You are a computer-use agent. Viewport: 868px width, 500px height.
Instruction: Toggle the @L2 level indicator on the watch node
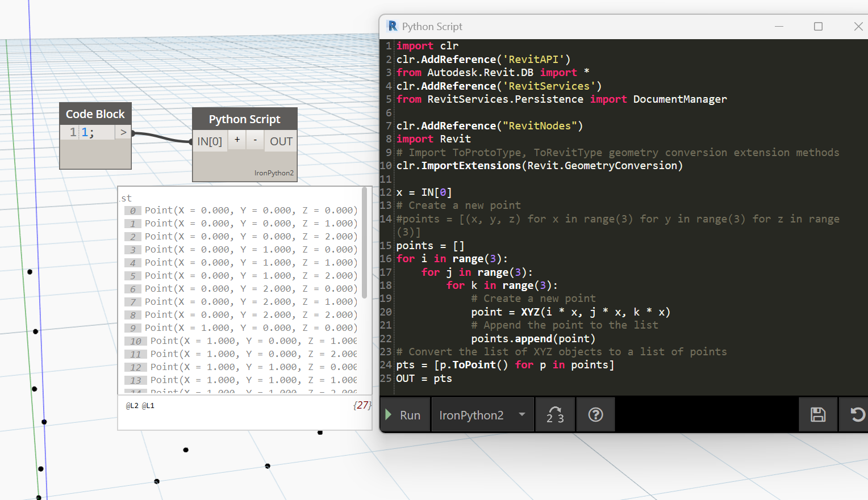click(132, 405)
